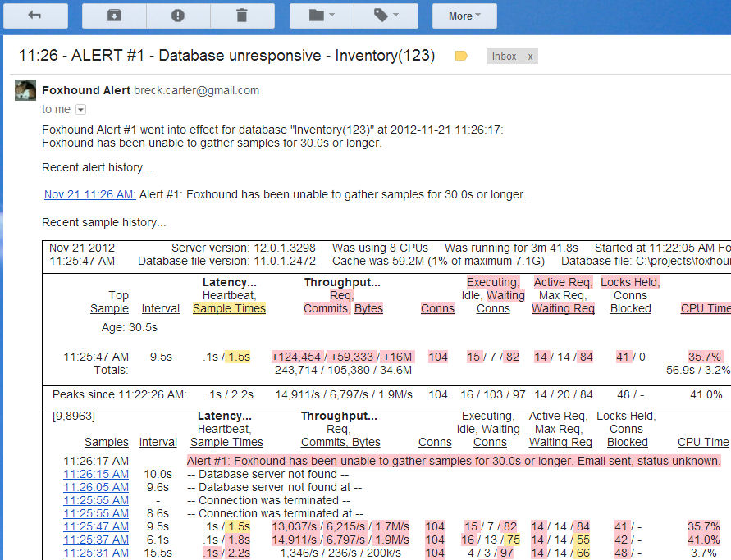Click the email subject line text

(x=226, y=56)
